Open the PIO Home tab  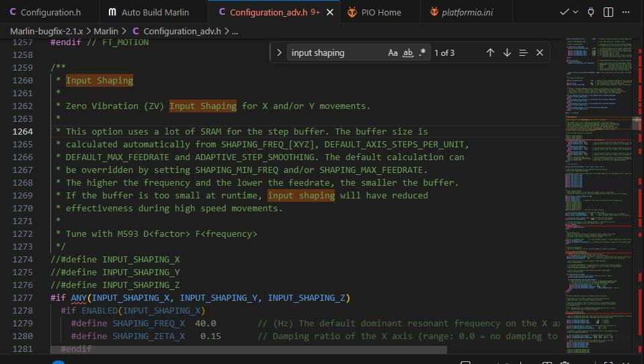point(380,12)
